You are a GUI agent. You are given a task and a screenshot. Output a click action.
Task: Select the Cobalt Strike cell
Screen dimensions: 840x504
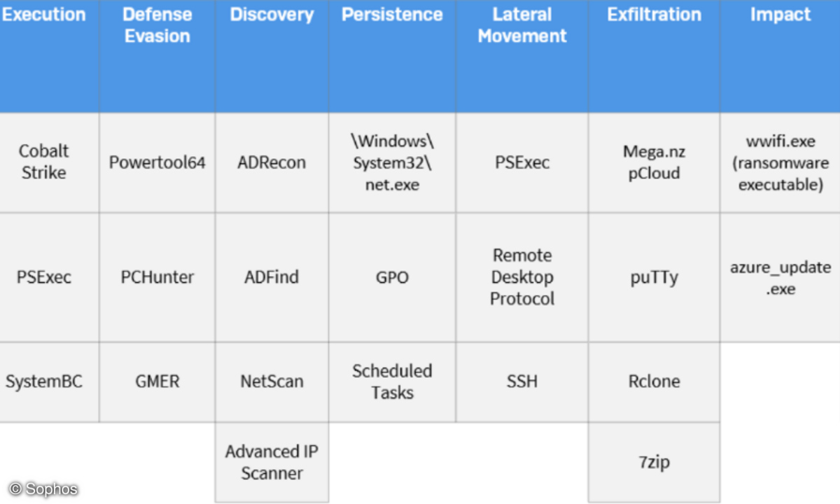point(44,162)
